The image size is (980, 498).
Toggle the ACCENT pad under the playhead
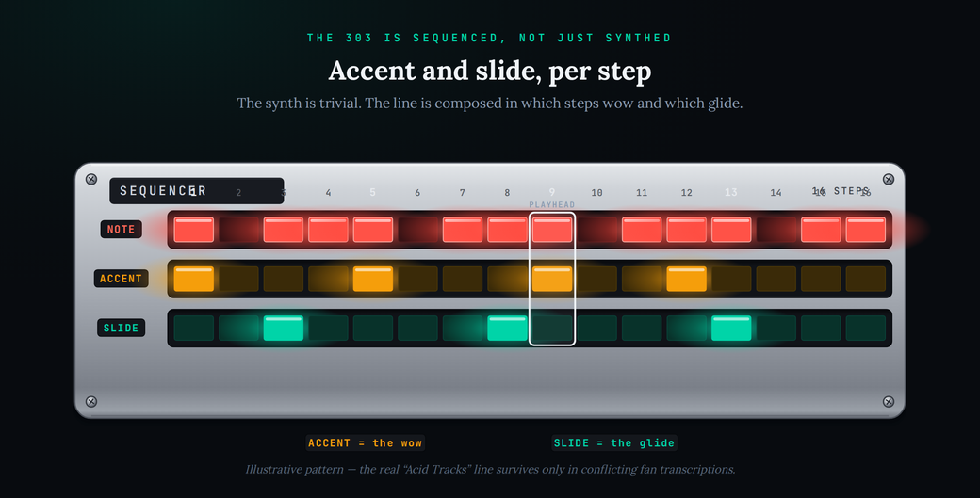(552, 279)
